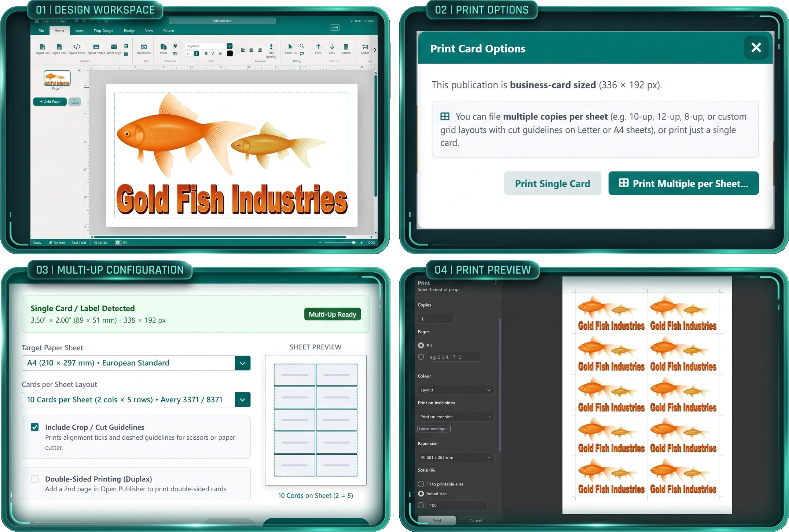The width and height of the screenshot is (789, 532).
Task: Click the center align icon in ribbon
Action: pos(251,50)
